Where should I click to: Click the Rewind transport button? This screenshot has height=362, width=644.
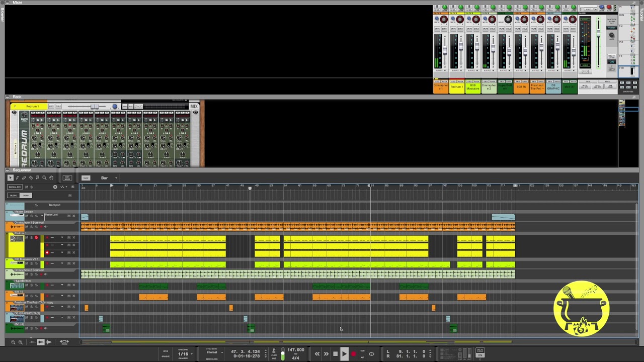pos(317,354)
